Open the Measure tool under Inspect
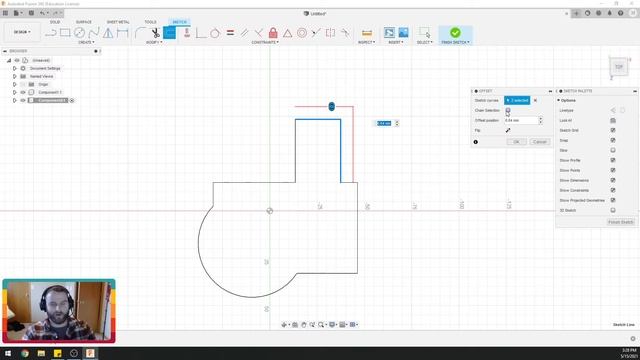The height and width of the screenshot is (360, 640). pyautogui.click(x=367, y=33)
